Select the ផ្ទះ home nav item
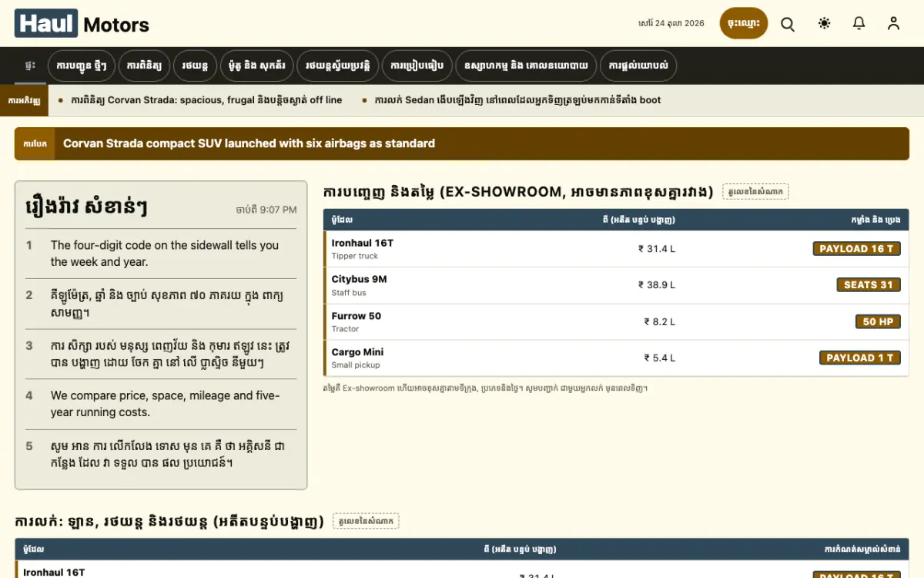The image size is (924, 578). 30,66
